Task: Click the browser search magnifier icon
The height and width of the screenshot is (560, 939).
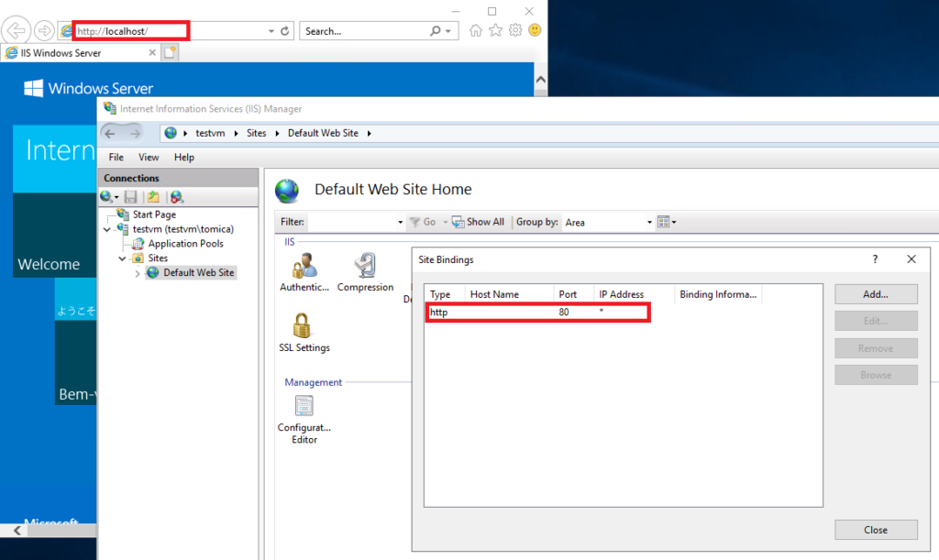Action: coord(435,29)
